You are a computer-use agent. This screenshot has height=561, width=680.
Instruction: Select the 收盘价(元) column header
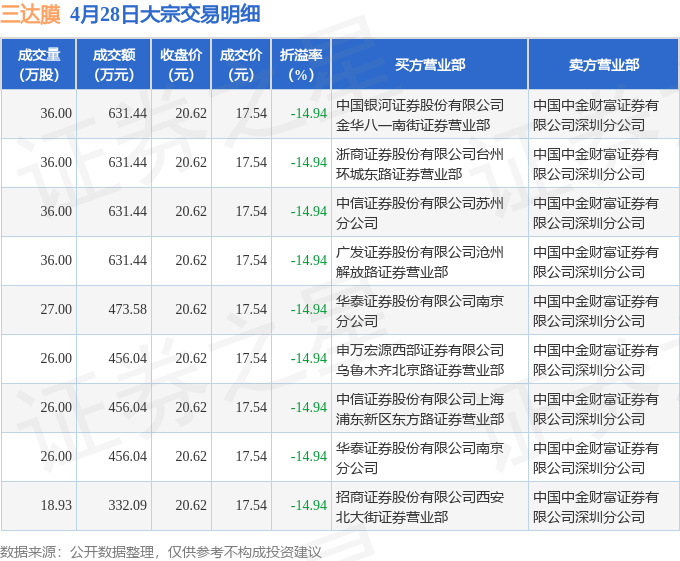coord(181,65)
